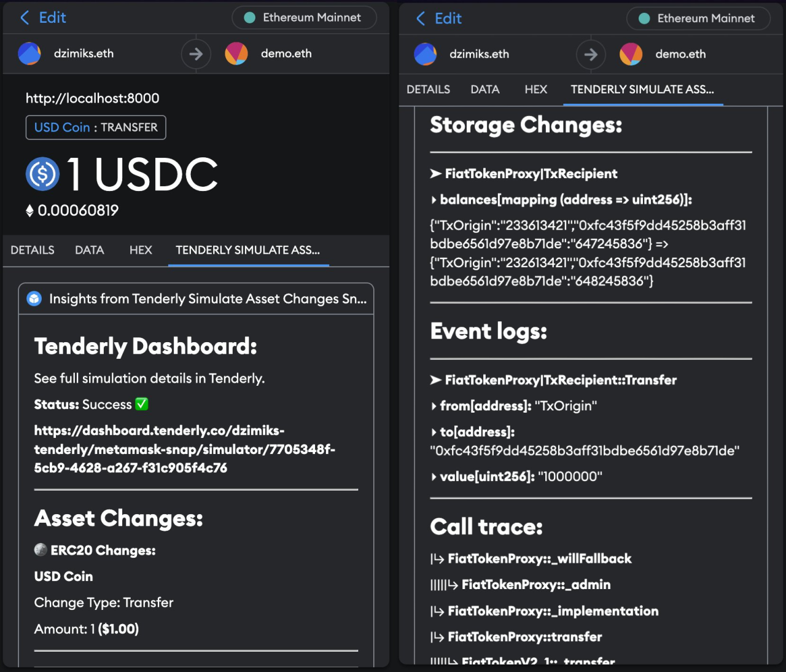Click the 0.00060819 ETH value
The image size is (786, 672).
click(x=78, y=211)
